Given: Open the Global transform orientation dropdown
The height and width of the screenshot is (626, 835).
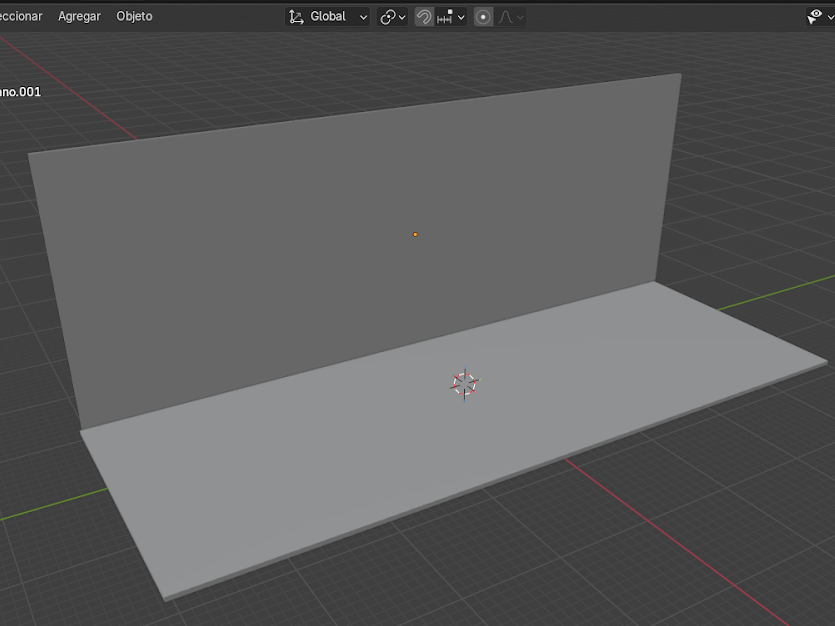Looking at the screenshot, I should click(328, 17).
